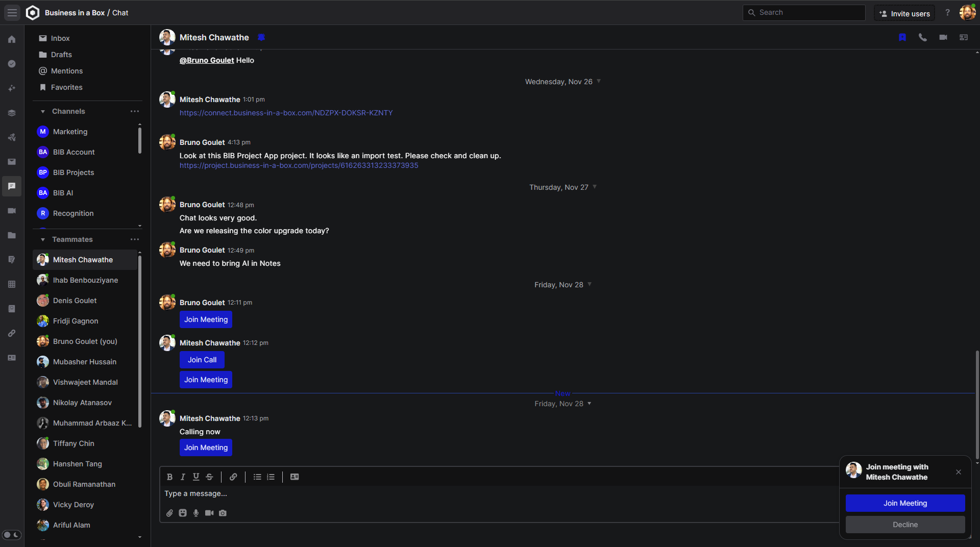Open the sparkle AI icon in the left rail
The width and height of the screenshot is (980, 547).
coord(12,88)
